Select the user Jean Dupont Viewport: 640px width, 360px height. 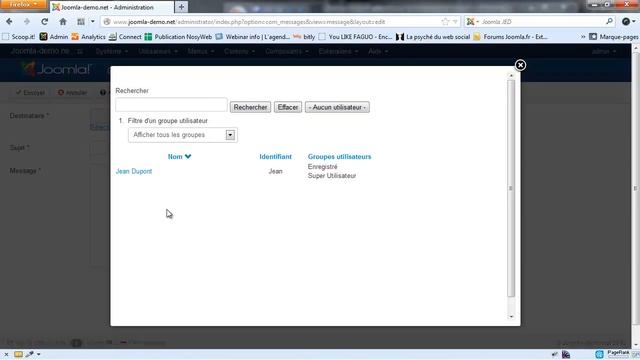[134, 171]
